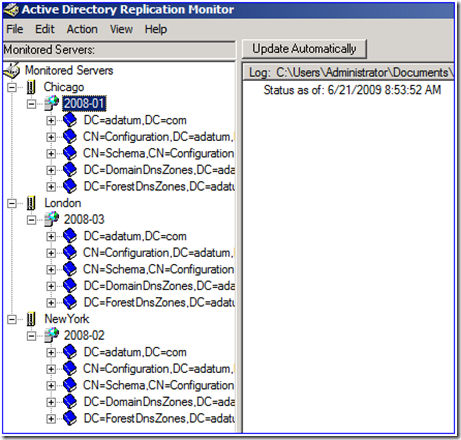Image resolution: width=461 pixels, height=440 pixels.
Task: Click the Log file path header
Action: click(348, 72)
